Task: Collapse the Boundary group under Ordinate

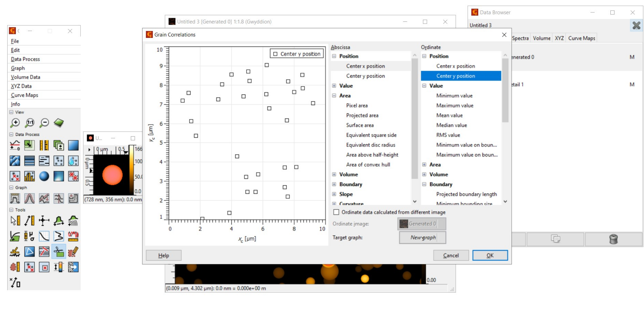Action: coord(424,184)
